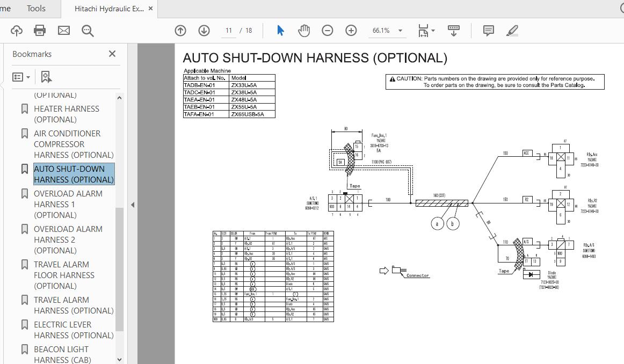Viewport: 624px width, 364px height.
Task: Open the find text magnifier icon
Action: pyautogui.click(x=88, y=31)
